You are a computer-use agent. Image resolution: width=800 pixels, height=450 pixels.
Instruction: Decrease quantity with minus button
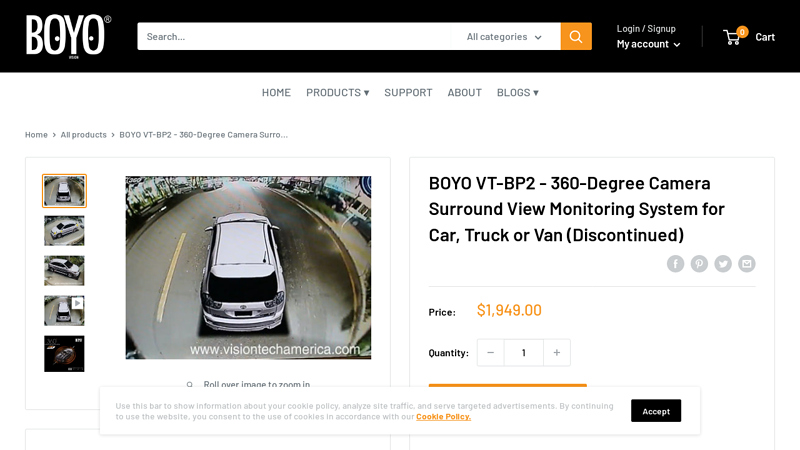pos(490,352)
